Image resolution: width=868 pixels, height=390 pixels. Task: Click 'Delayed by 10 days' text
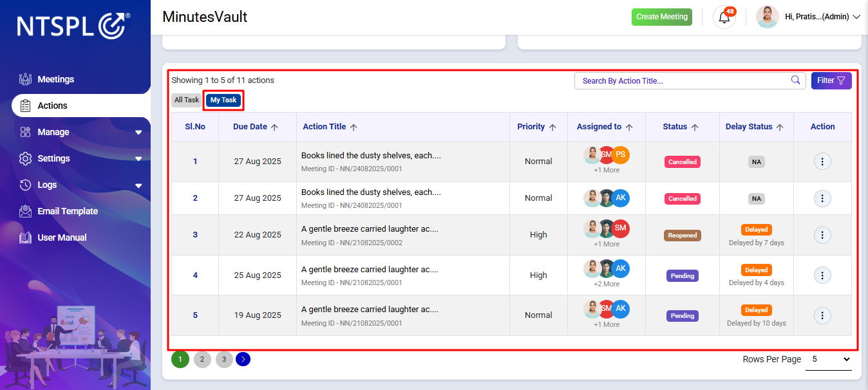(757, 323)
